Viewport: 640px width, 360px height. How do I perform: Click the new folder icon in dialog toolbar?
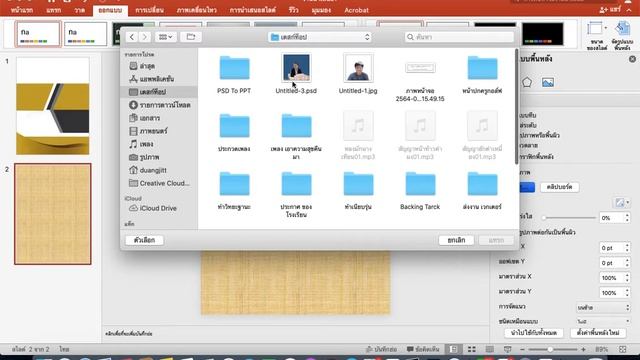point(191,37)
